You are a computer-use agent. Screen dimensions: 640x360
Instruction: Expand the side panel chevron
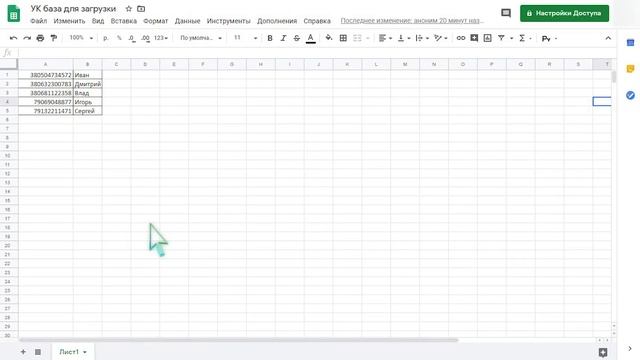[630, 349]
